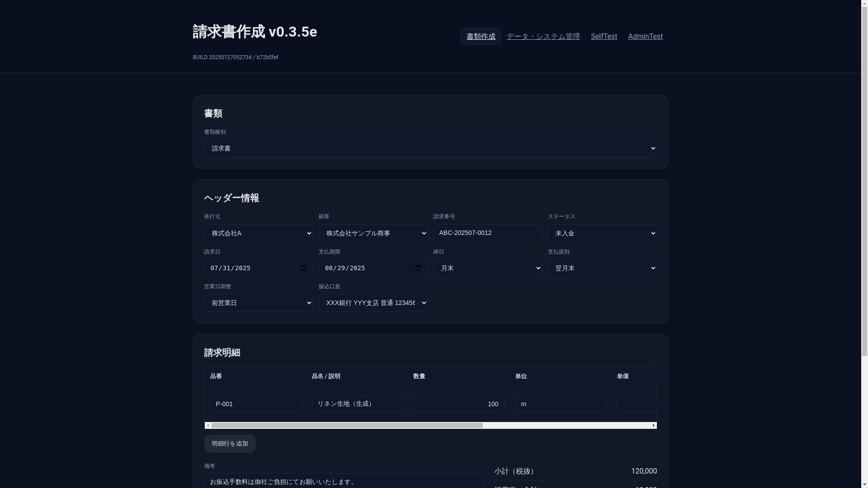This screenshot has width=868, height=488.
Task: Click the 請求明細 section heading
Action: pos(222,352)
